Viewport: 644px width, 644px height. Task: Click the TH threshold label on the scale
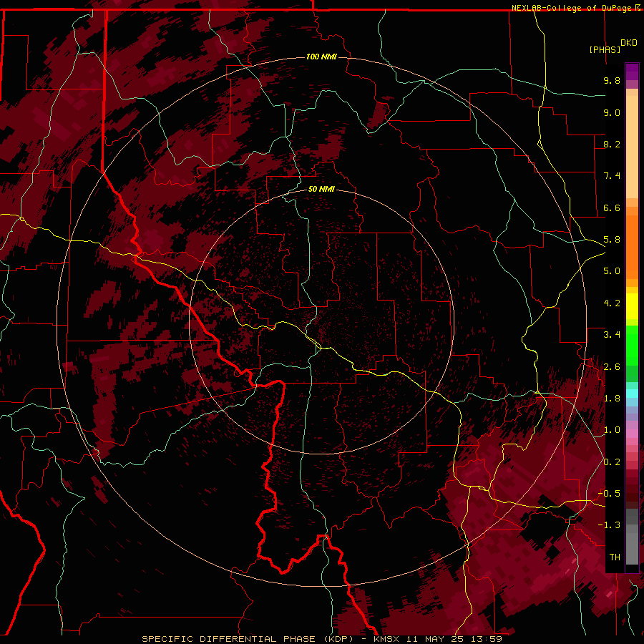tap(615, 557)
